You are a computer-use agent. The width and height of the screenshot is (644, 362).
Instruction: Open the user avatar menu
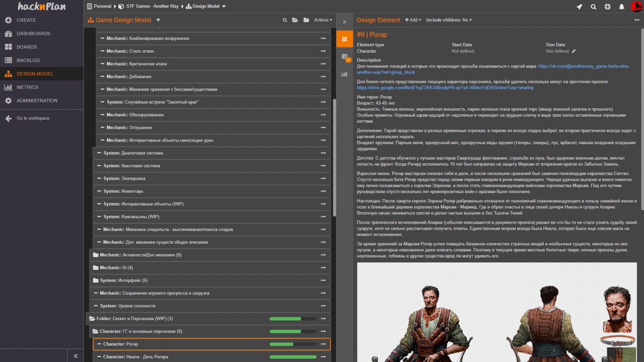[636, 6]
